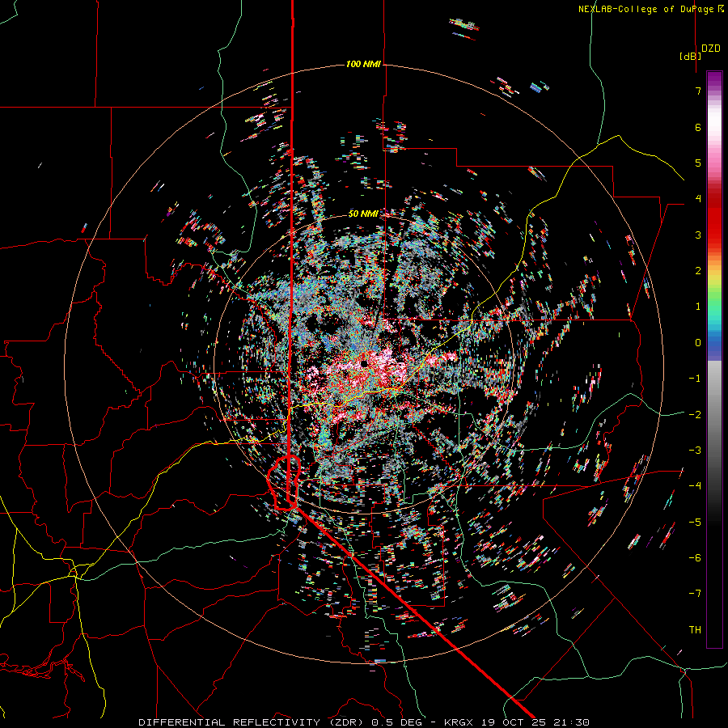
Task: Click the 3 value on the color scale
Action: pos(698,235)
